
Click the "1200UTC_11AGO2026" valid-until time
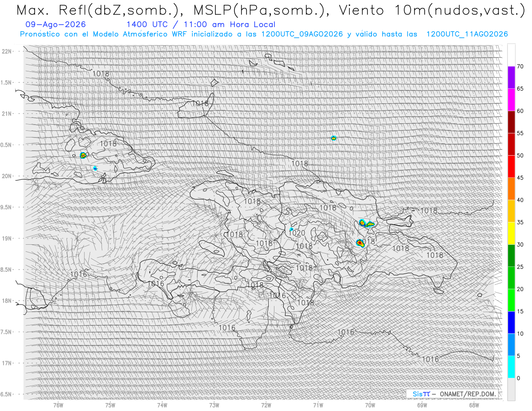(x=467, y=34)
